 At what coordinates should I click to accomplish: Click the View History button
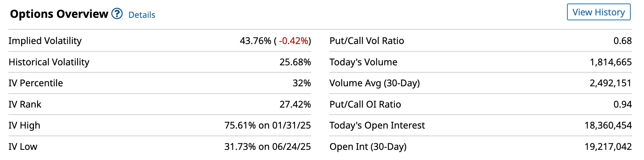pyautogui.click(x=598, y=12)
